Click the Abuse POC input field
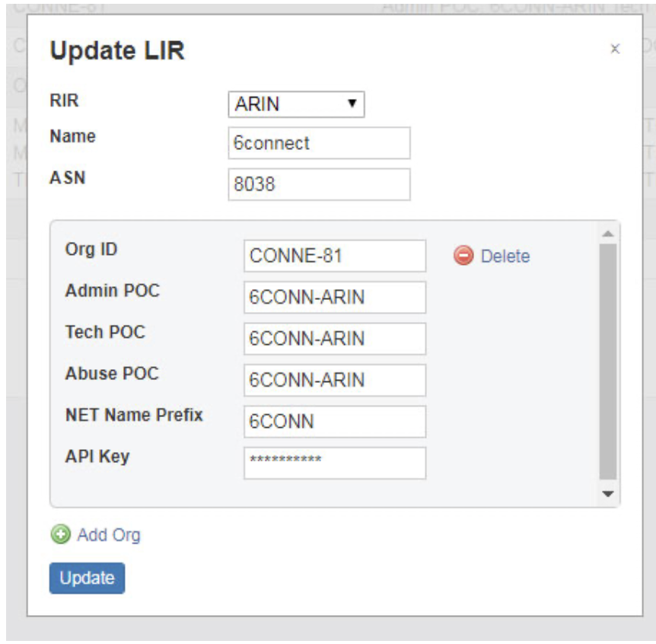Image resolution: width=656 pixels, height=644 pixels. 335,380
